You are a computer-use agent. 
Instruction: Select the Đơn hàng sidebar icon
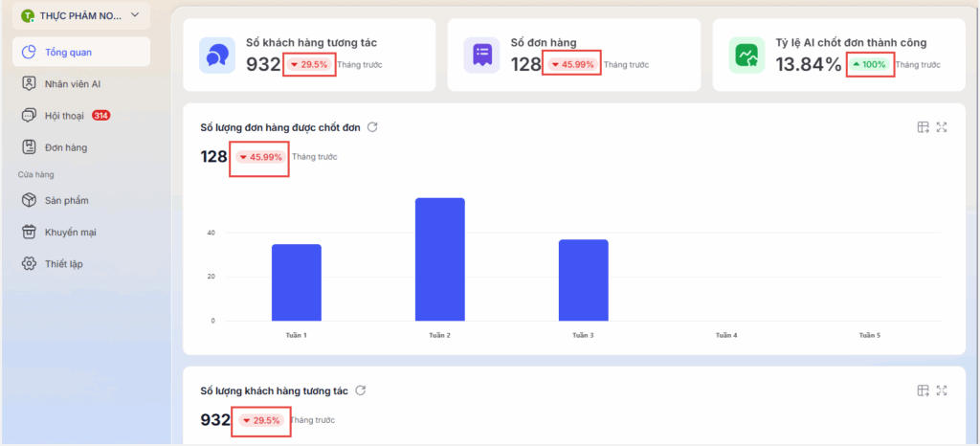(29, 147)
